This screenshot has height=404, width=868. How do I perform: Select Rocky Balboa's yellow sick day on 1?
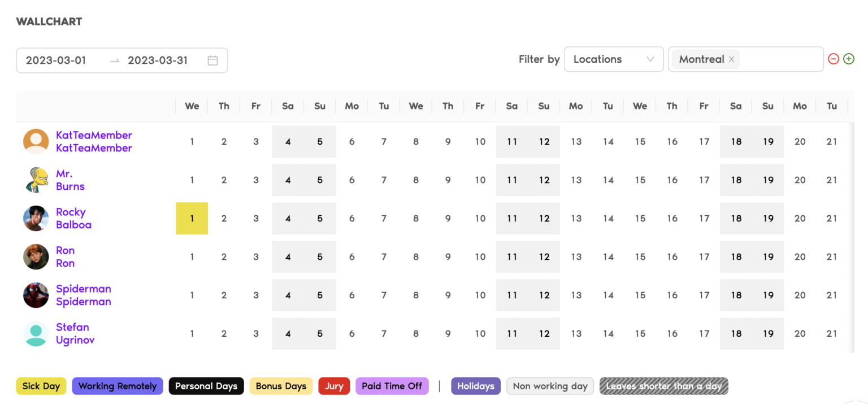point(192,218)
